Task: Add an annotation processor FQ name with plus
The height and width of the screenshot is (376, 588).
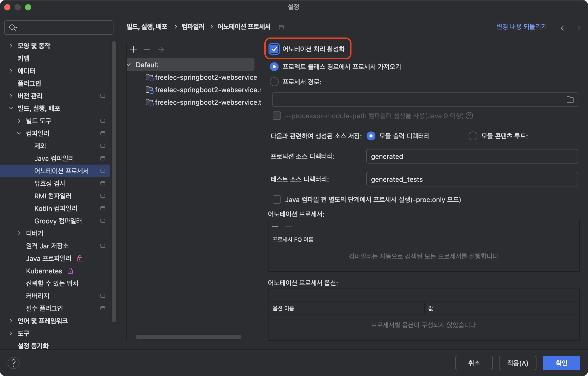Action: click(275, 226)
